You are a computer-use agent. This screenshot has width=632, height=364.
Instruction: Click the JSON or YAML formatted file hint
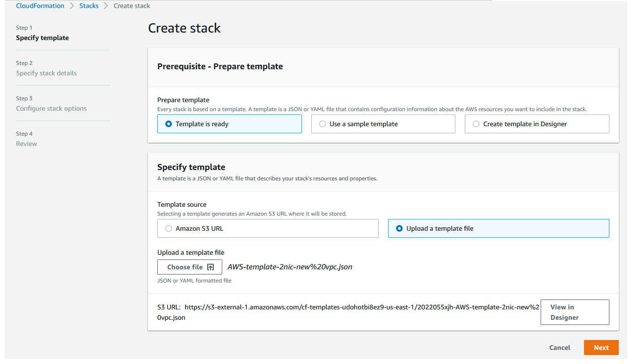coord(194,281)
